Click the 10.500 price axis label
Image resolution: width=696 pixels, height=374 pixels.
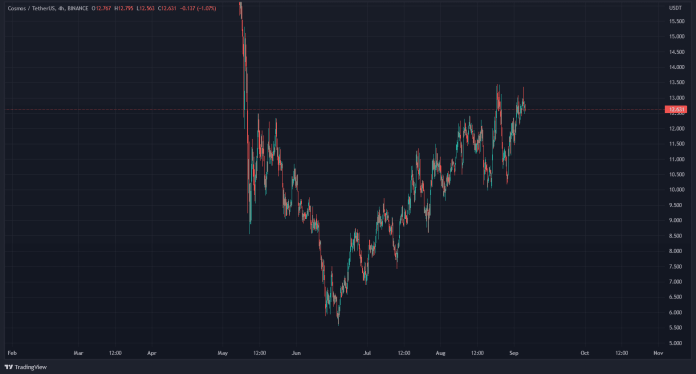click(x=676, y=174)
